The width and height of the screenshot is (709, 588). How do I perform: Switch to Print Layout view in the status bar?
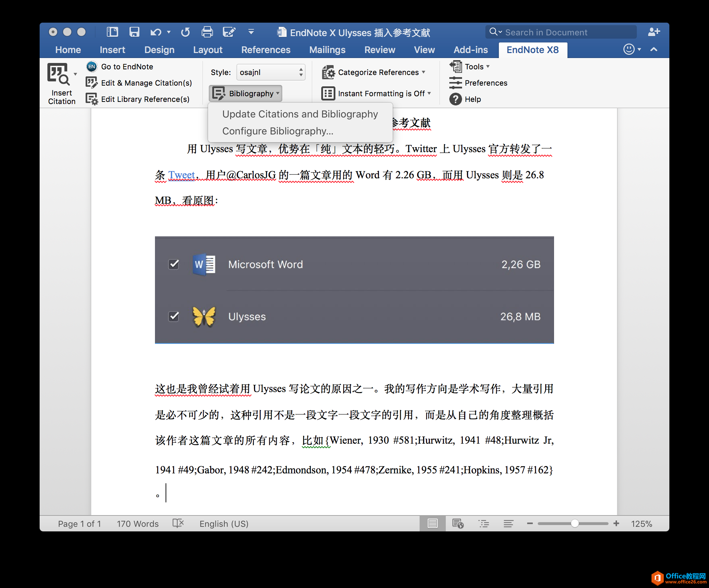click(432, 523)
